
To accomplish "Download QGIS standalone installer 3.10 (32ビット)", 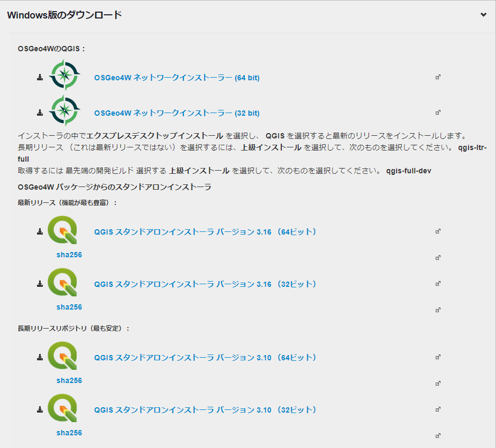I will coord(205,410).
